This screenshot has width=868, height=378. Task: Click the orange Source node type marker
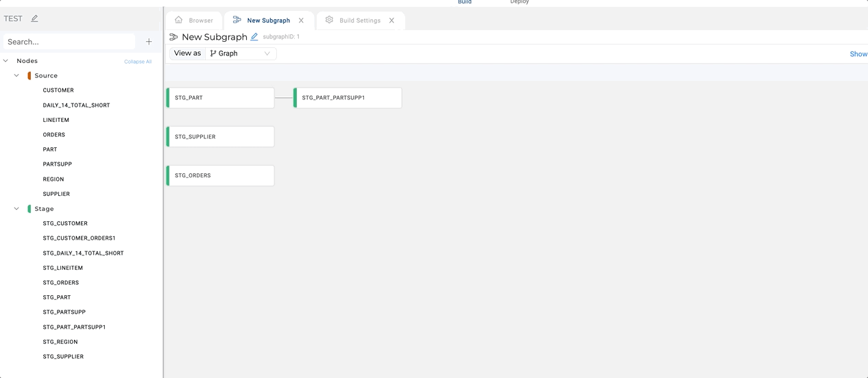(29, 75)
